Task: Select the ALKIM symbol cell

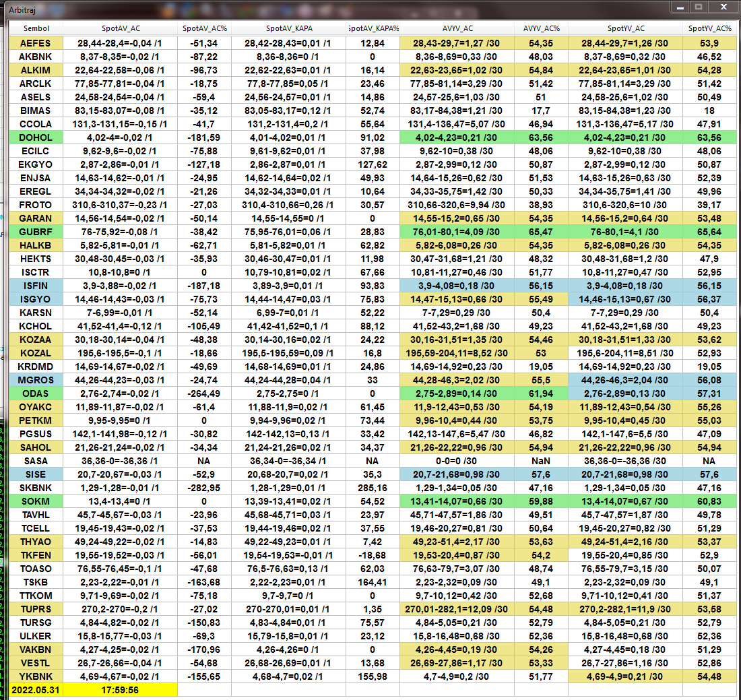Action: [36, 70]
